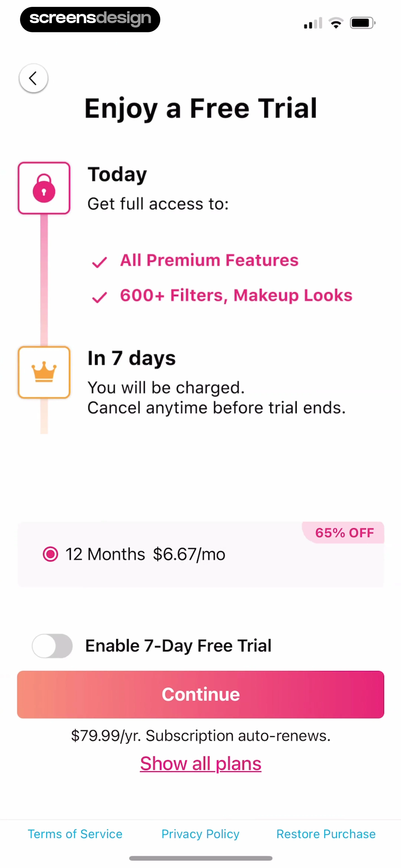Image resolution: width=401 pixels, height=868 pixels.
Task: Open Terms of Service
Action: (x=75, y=834)
